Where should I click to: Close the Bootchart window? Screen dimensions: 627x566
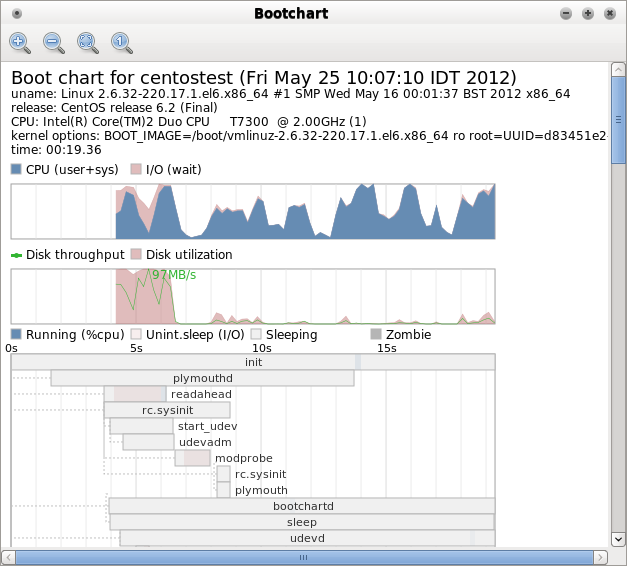pos(610,14)
